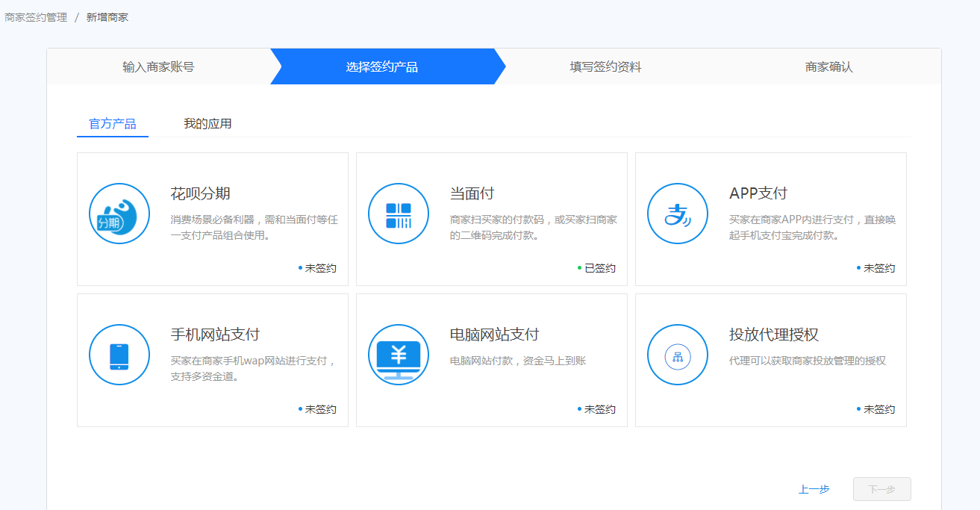Screen dimensions: 980x510
Task: Click the description 电脑网站付款，资金马上到账
Action: (518, 361)
